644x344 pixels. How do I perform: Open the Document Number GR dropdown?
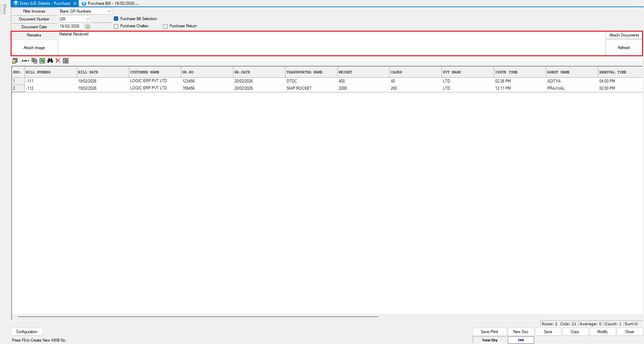[88, 19]
